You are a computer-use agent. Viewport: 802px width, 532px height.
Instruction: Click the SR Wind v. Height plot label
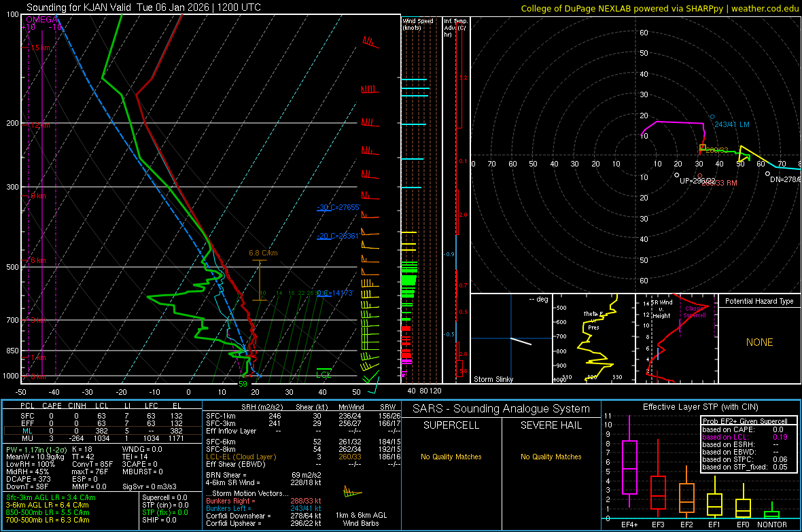[x=661, y=309]
